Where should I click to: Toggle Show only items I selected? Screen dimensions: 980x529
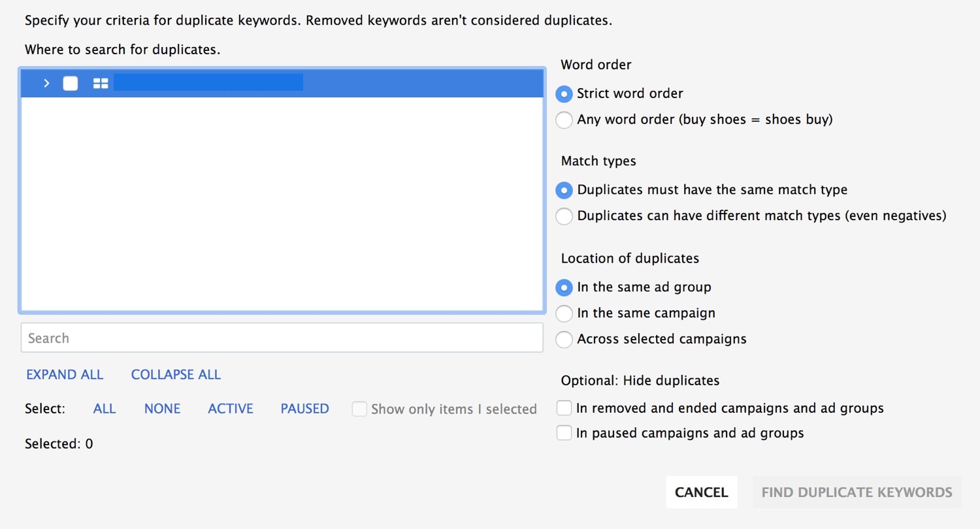[359, 409]
